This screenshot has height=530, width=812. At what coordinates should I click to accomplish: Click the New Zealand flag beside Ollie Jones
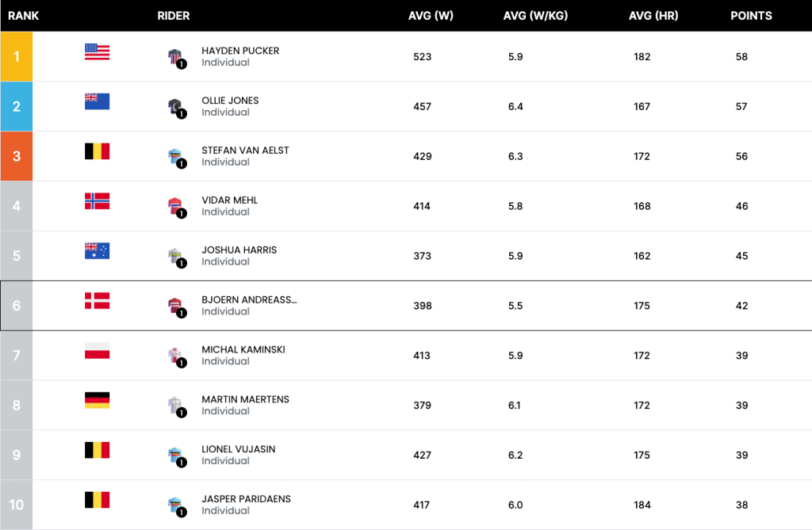pyautogui.click(x=97, y=101)
